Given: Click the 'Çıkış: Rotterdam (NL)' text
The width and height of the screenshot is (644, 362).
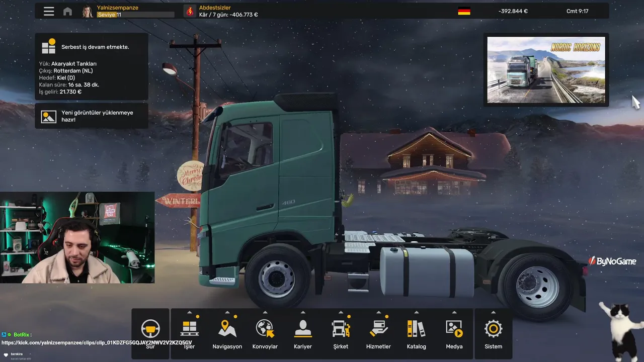Looking at the screenshot, I should [x=66, y=71].
